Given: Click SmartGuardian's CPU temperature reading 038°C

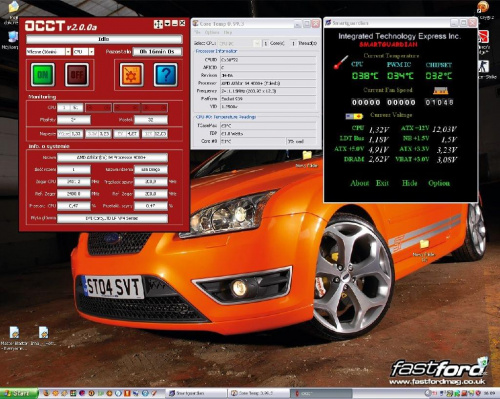Looking at the screenshot, I should pos(365,76).
